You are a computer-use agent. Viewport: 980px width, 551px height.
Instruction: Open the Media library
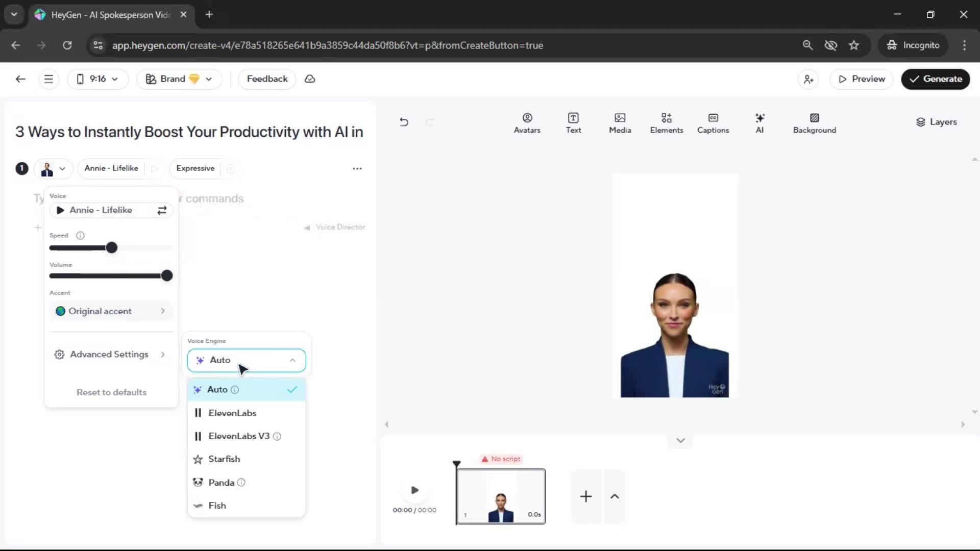[x=620, y=123]
